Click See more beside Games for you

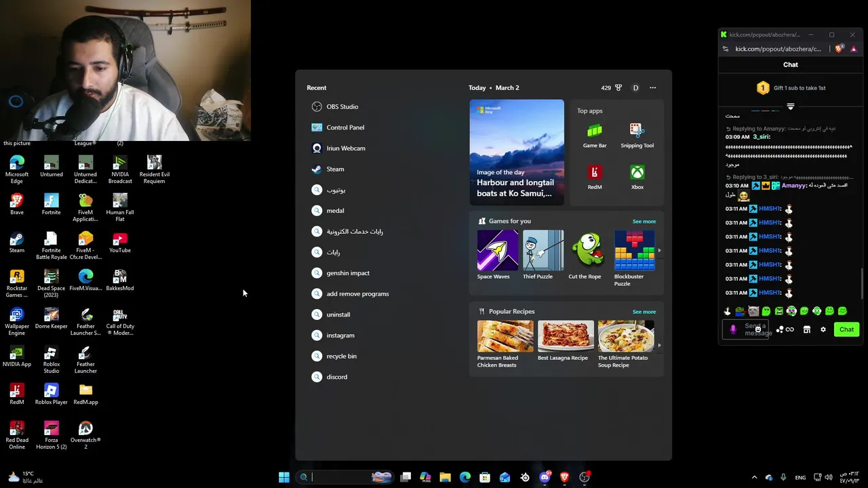tap(644, 222)
